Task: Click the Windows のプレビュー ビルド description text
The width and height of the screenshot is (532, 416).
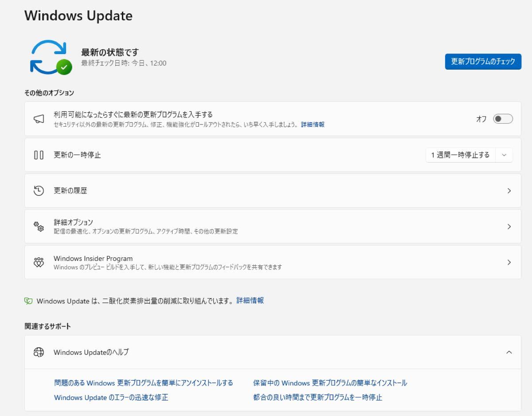Action: pos(168,267)
